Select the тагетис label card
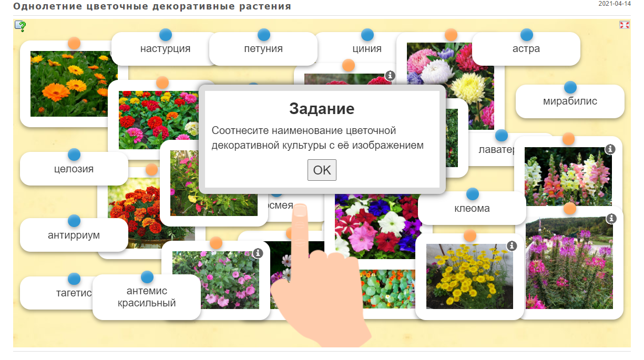Image resolution: width=644 pixels, height=360 pixels. (x=74, y=293)
